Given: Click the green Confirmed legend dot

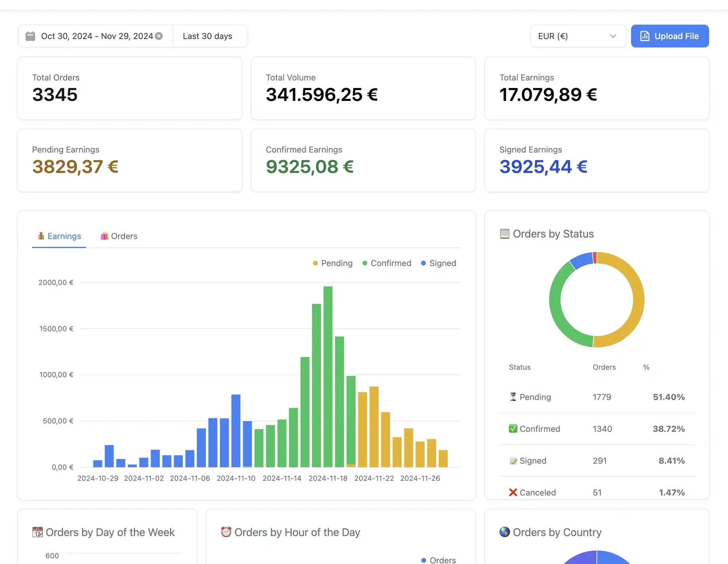Looking at the screenshot, I should [365, 263].
